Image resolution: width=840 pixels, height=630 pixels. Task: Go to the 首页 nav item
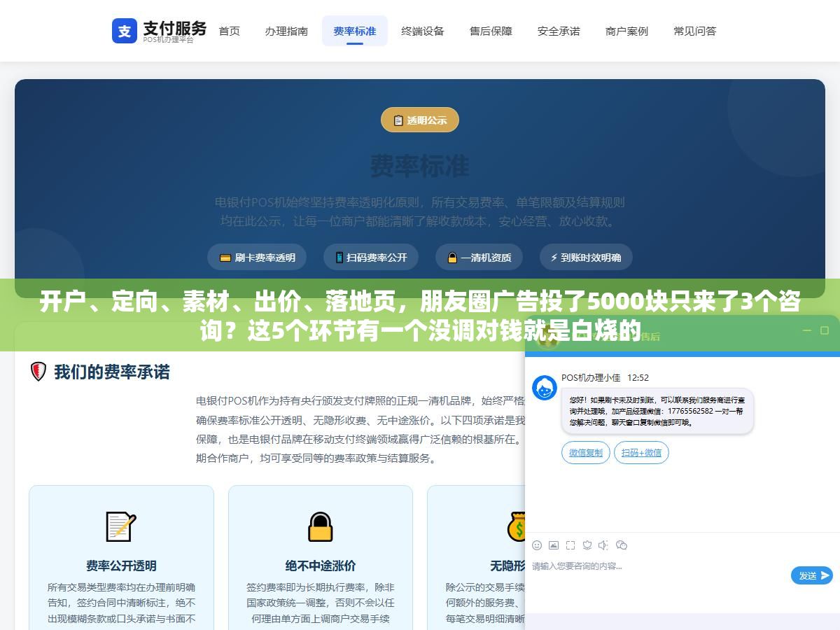[x=230, y=31]
